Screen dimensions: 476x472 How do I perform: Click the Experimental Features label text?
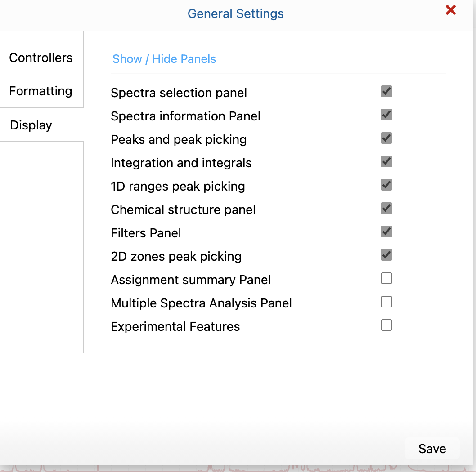pos(175,326)
